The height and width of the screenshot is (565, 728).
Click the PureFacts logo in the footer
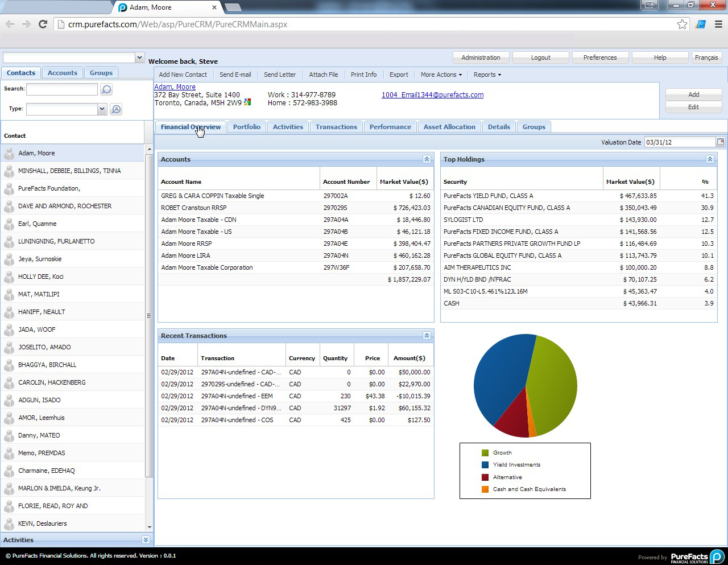click(697, 556)
